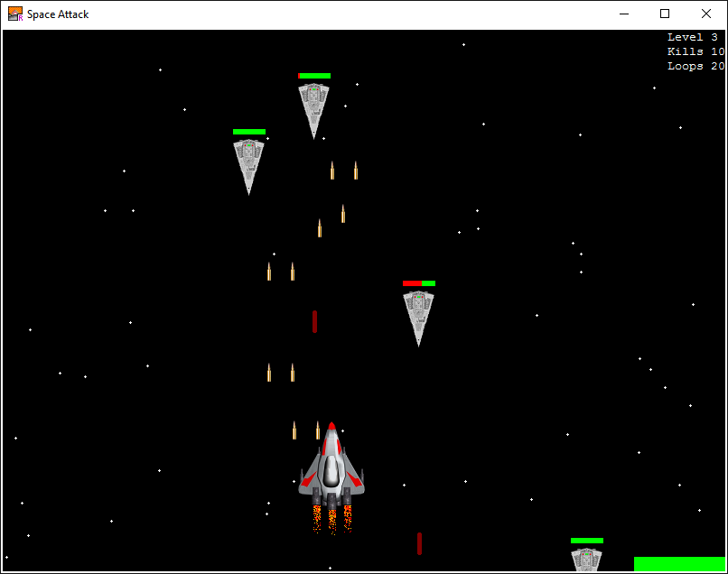728x574 pixels.
Task: Click the enemy ship with half-red health bar
Action: [x=418, y=319]
